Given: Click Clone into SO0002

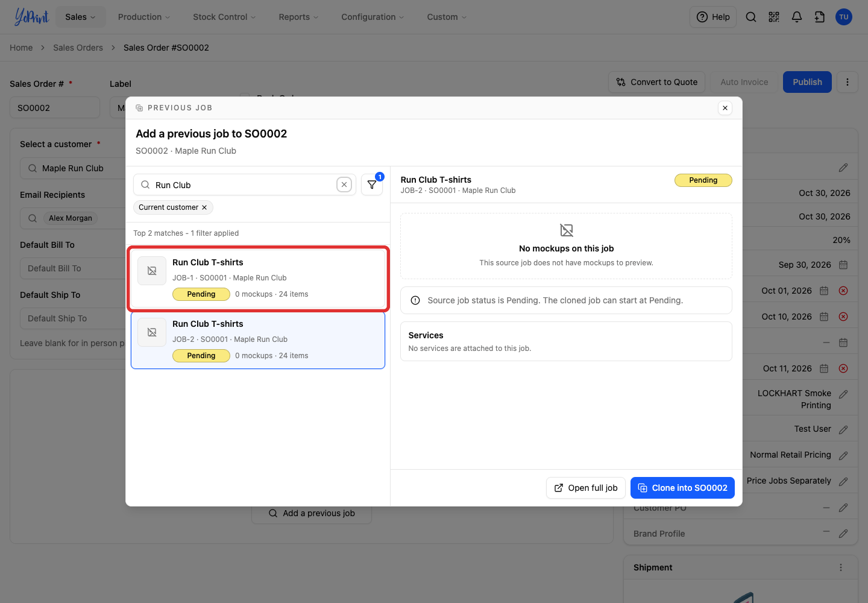Looking at the screenshot, I should pyautogui.click(x=682, y=488).
